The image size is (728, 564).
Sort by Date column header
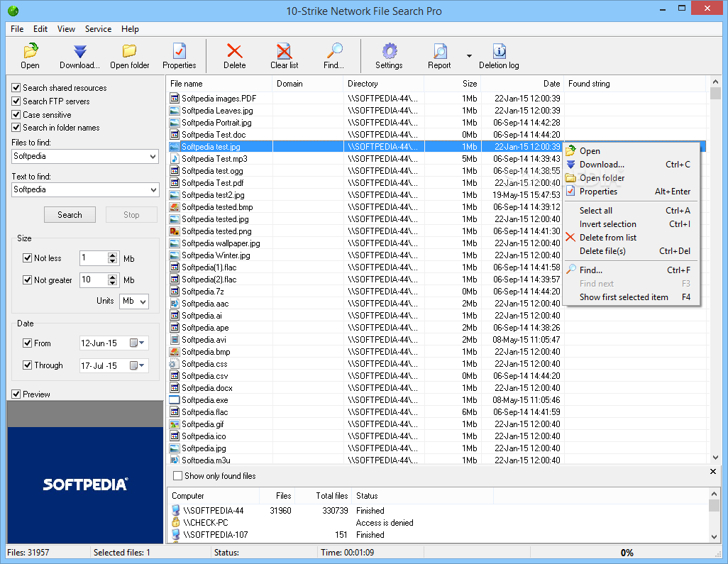522,84
